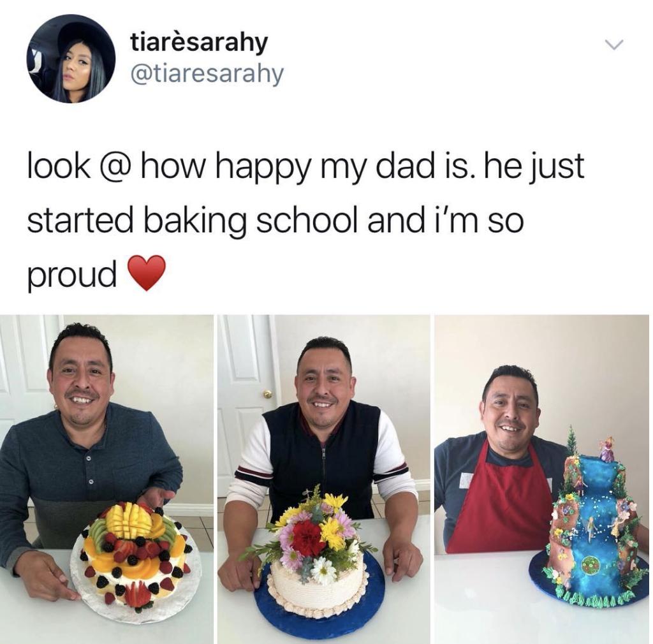653x644 pixels.
Task: Open tiarèsarahy's profile picture
Action: pos(71,58)
